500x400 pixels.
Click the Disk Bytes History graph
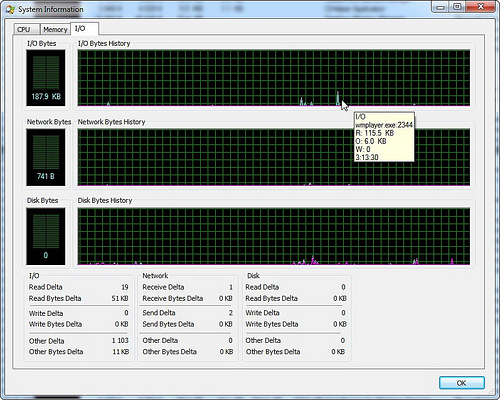click(x=274, y=236)
